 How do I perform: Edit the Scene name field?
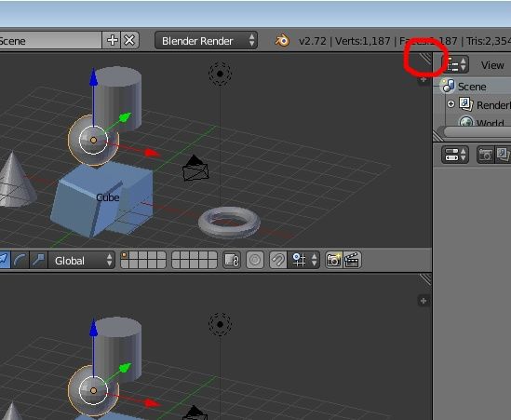pos(50,40)
